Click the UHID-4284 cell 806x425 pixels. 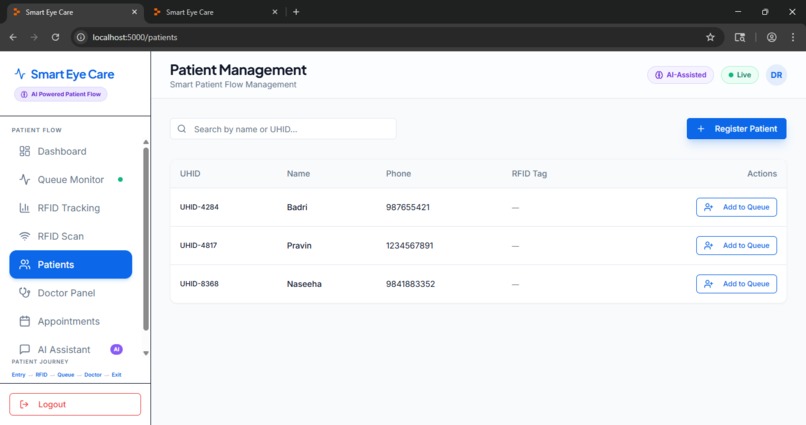pos(199,207)
